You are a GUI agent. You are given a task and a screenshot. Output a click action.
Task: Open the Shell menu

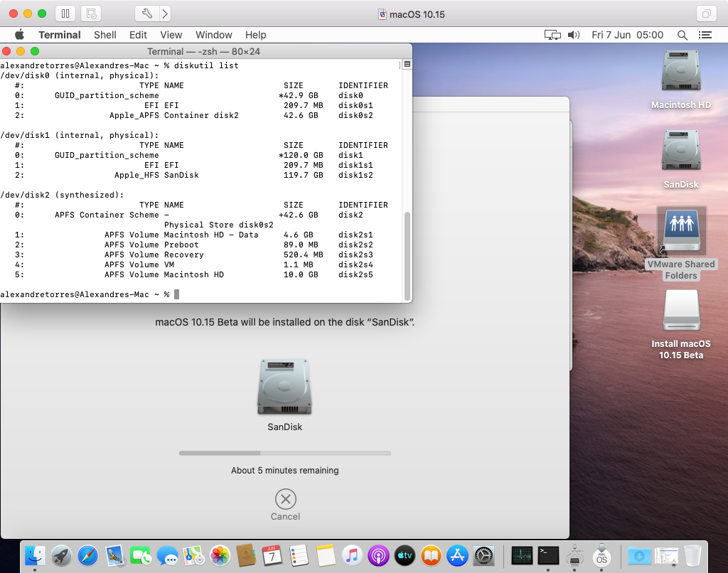[105, 35]
